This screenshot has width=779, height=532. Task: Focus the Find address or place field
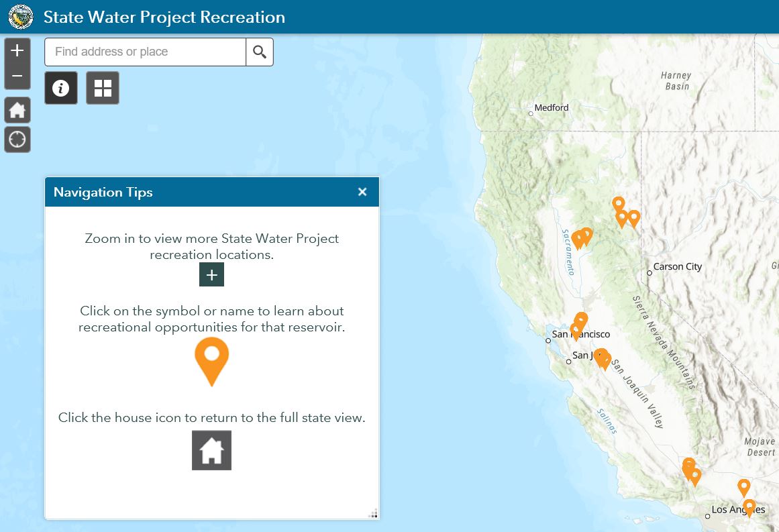tap(145, 52)
